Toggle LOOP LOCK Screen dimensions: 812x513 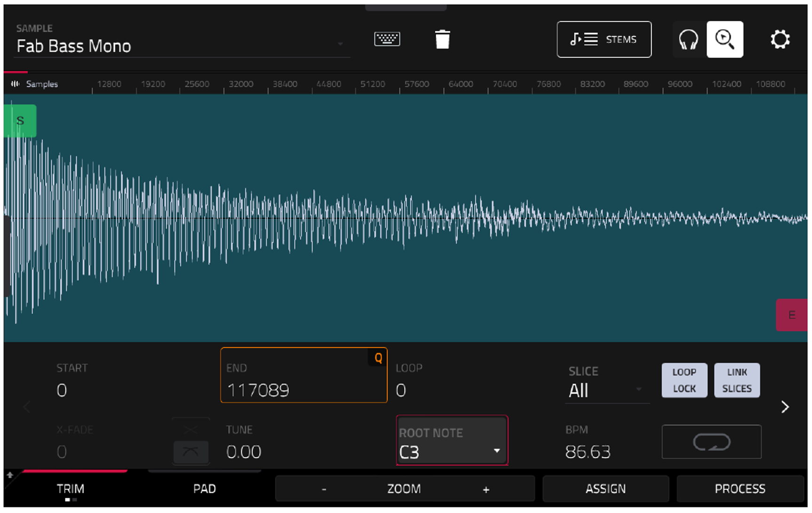[x=684, y=380]
